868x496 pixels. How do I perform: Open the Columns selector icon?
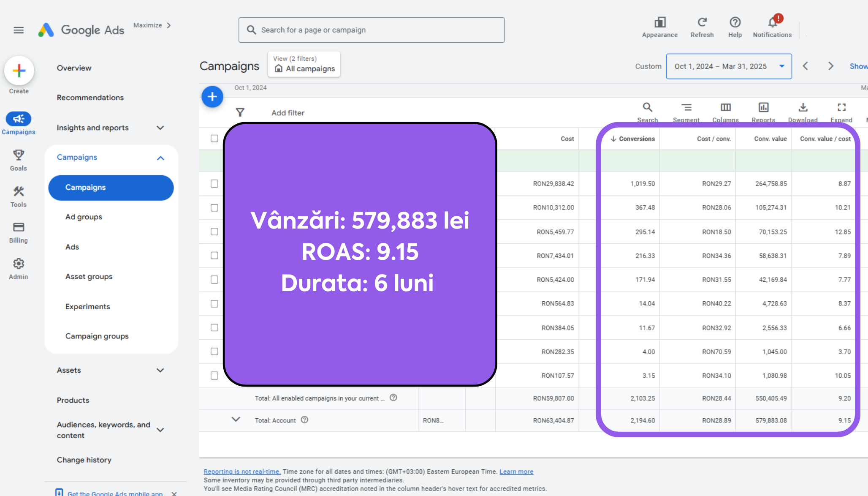pos(725,108)
